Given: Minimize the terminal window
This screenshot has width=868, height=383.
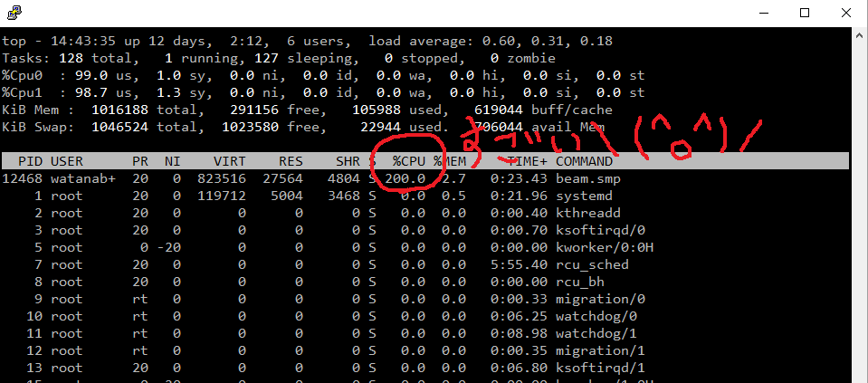Looking at the screenshot, I should (763, 13).
